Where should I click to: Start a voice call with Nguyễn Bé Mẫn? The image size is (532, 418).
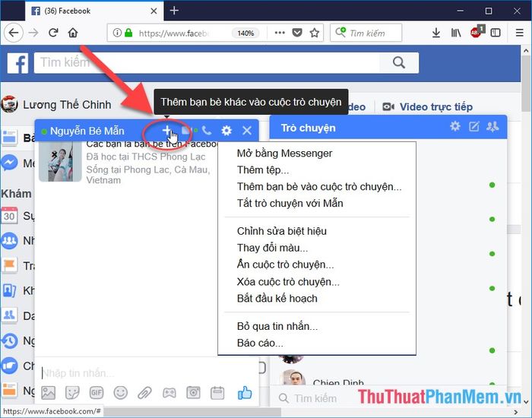click(207, 130)
